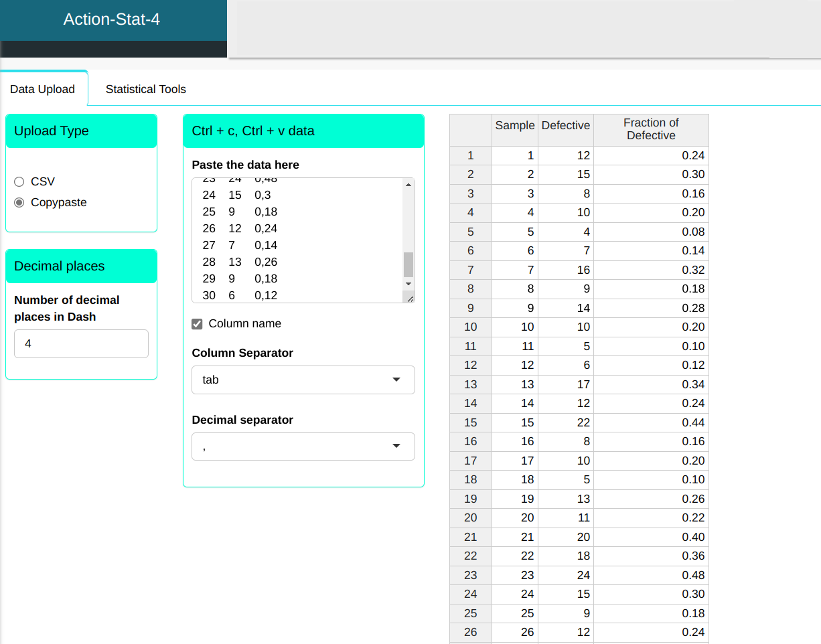Select the CSV upload type
The image size is (821, 644).
click(19, 181)
